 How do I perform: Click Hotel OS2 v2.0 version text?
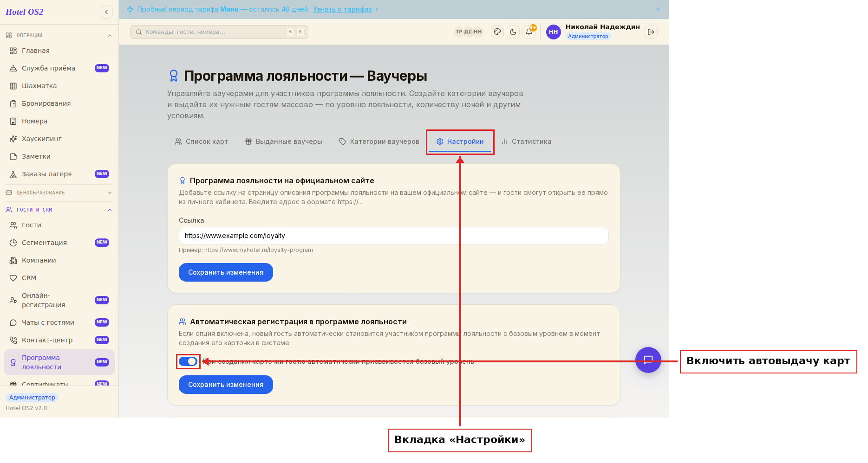click(x=26, y=408)
